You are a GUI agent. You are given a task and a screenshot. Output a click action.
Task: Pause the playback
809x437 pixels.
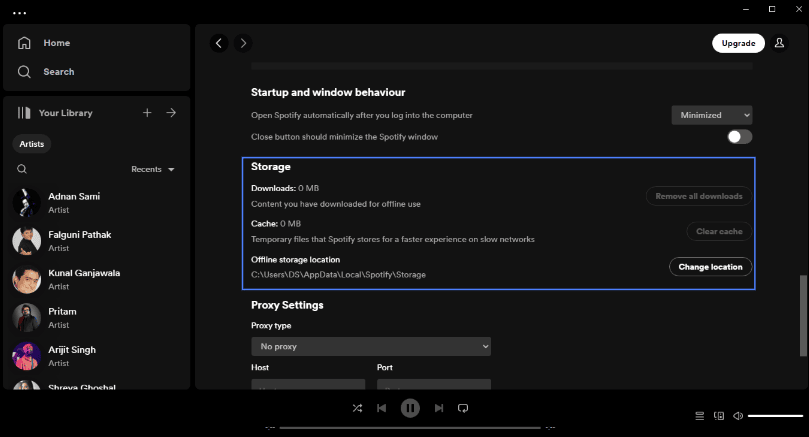tap(410, 408)
